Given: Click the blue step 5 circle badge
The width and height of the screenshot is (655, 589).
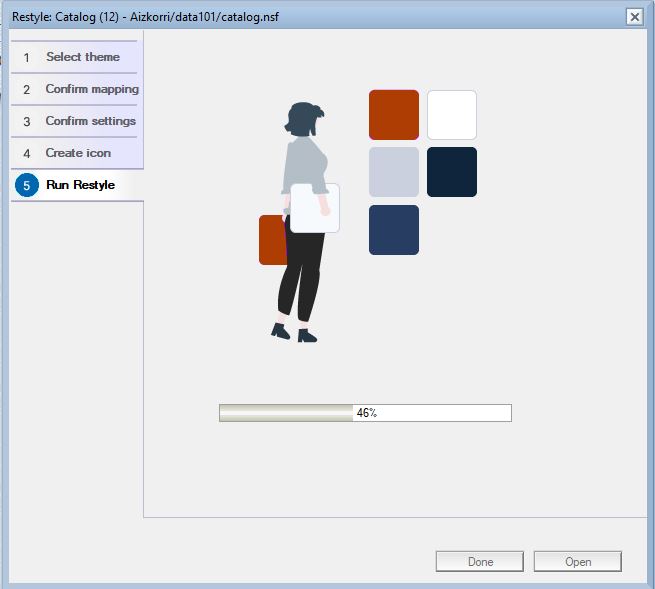Looking at the screenshot, I should click(27, 185).
